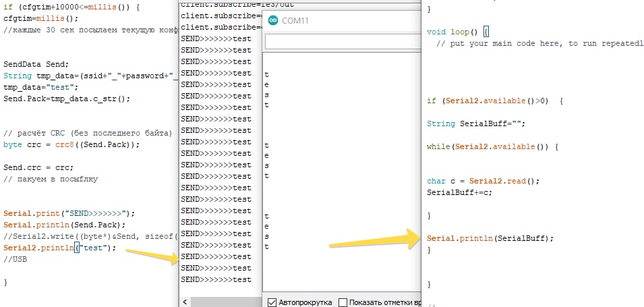Click the line 'Serial2.println("test");'
The height and width of the screenshot is (307, 644).
[59, 248]
